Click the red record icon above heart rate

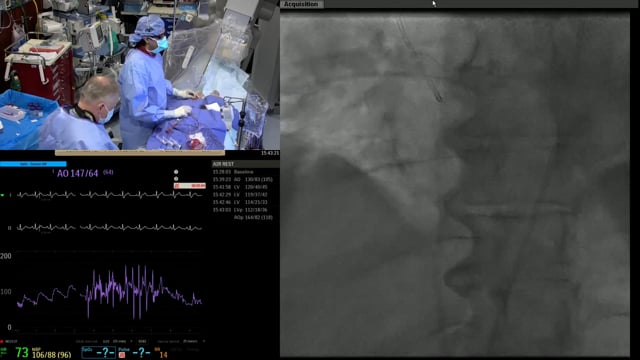tap(2, 341)
